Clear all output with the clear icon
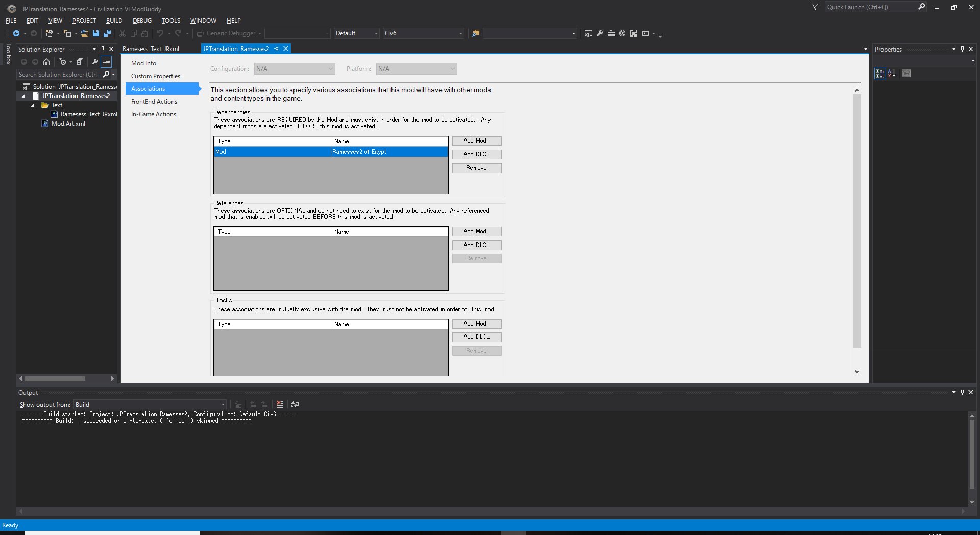The image size is (980, 535). pyautogui.click(x=280, y=404)
